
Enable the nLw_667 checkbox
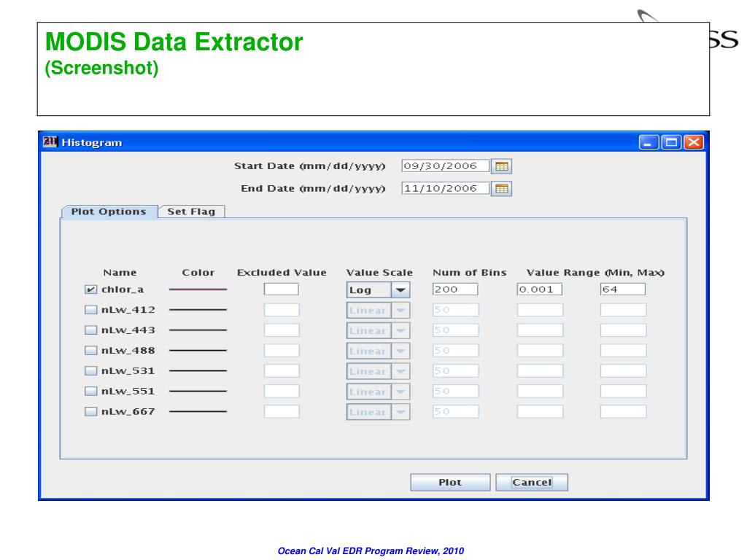90,411
